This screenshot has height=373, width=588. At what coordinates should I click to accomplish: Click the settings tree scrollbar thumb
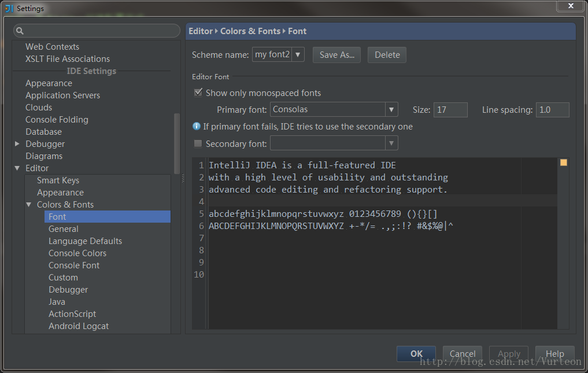click(177, 143)
